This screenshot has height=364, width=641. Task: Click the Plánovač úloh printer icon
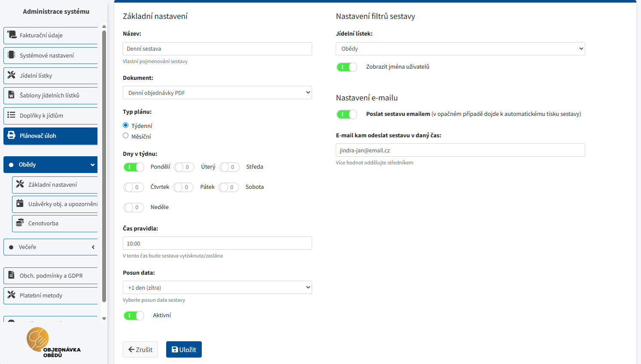pos(12,135)
